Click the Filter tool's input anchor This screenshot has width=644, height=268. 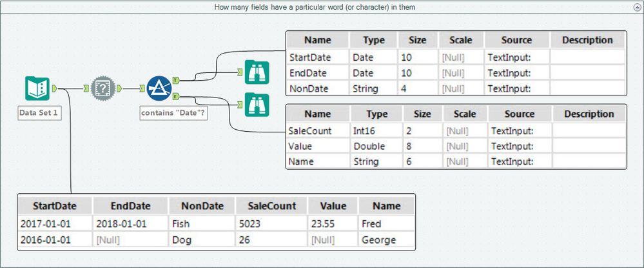[142, 88]
